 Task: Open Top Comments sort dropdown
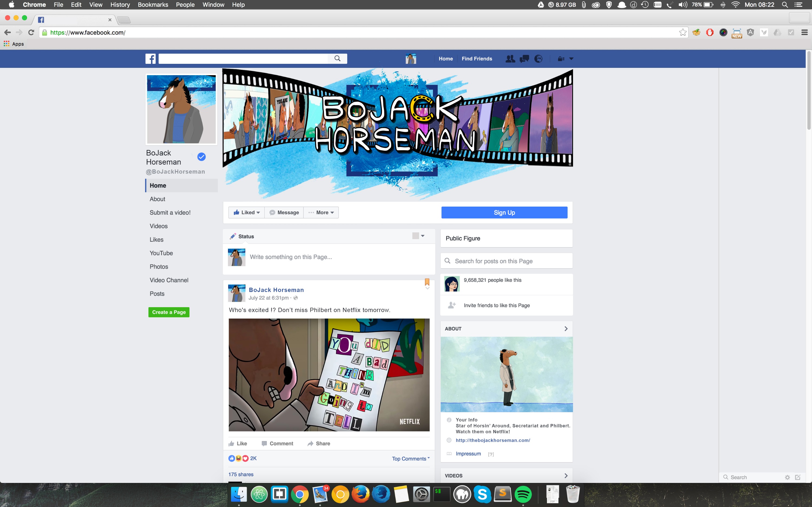(x=411, y=458)
